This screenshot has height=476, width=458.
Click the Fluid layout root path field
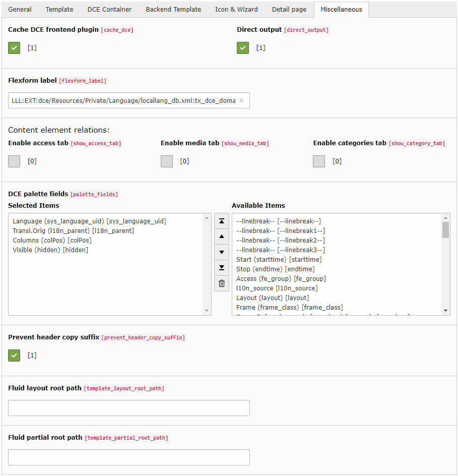pyautogui.click(x=128, y=408)
